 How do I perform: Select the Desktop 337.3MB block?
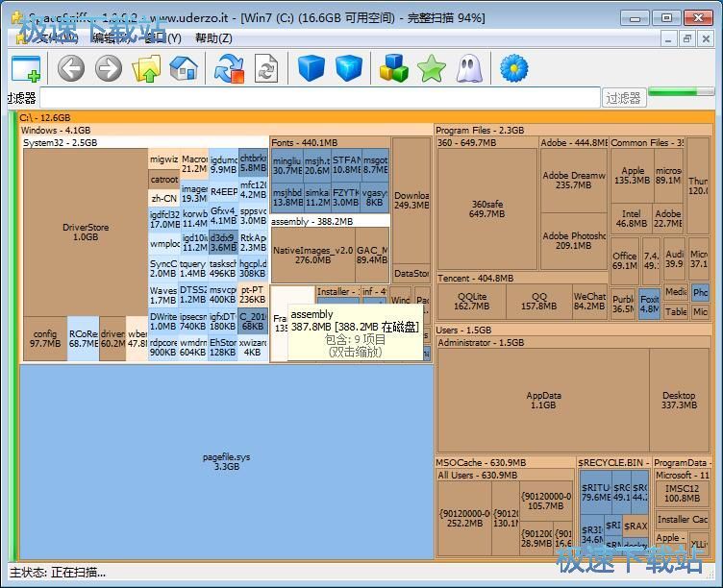[x=679, y=400]
